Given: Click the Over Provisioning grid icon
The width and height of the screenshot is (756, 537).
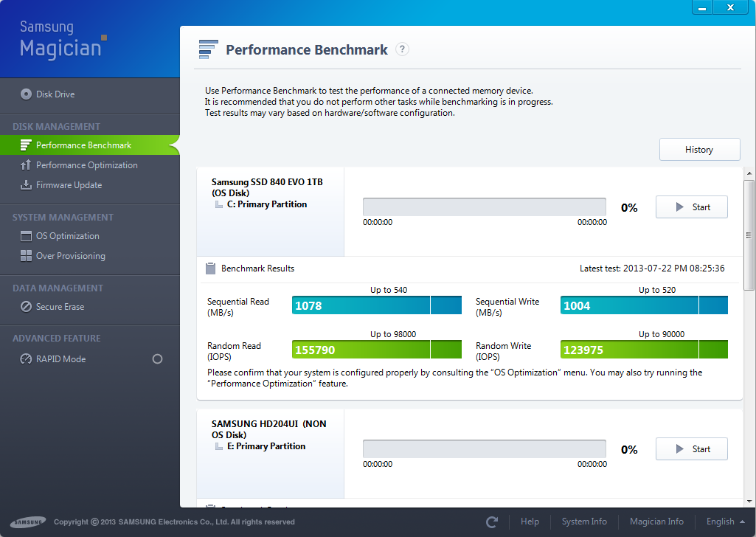Looking at the screenshot, I should (x=27, y=256).
